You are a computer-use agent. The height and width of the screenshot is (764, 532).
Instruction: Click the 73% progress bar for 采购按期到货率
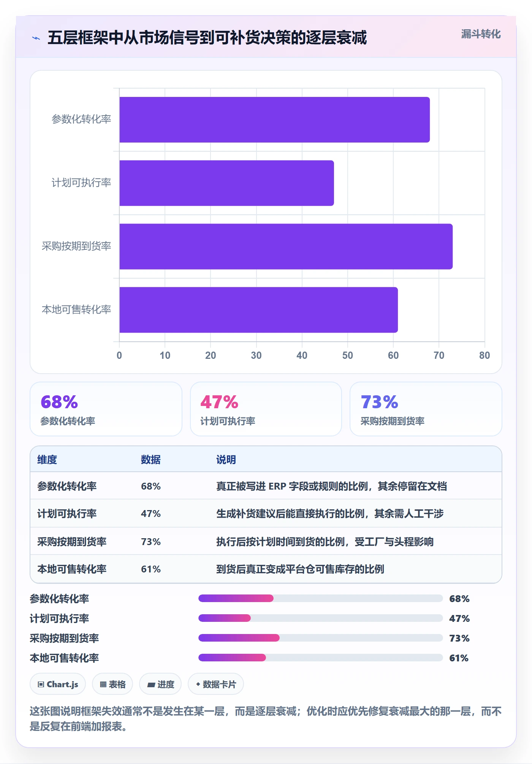(x=320, y=638)
